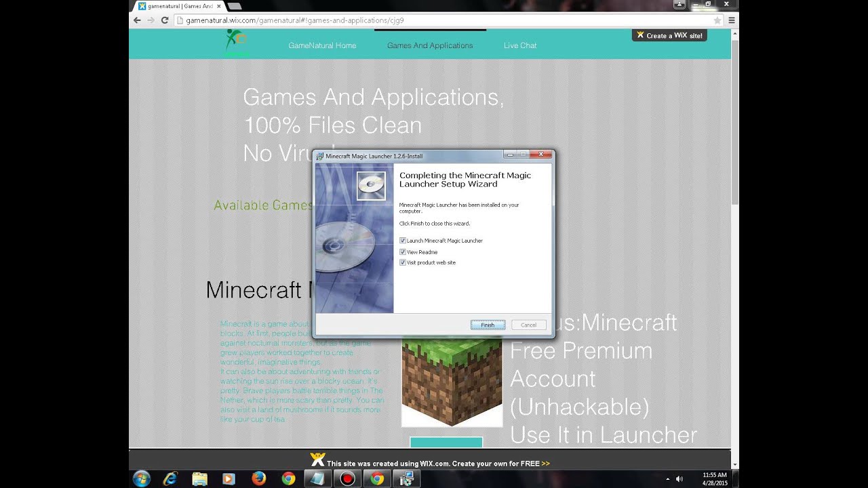Image resolution: width=868 pixels, height=488 pixels.
Task: Click the Minecraft description paragraph
Action: tap(302, 372)
